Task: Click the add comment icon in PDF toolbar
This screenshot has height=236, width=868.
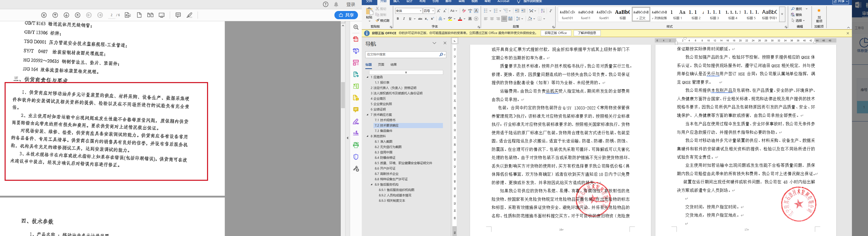Action: (x=178, y=15)
